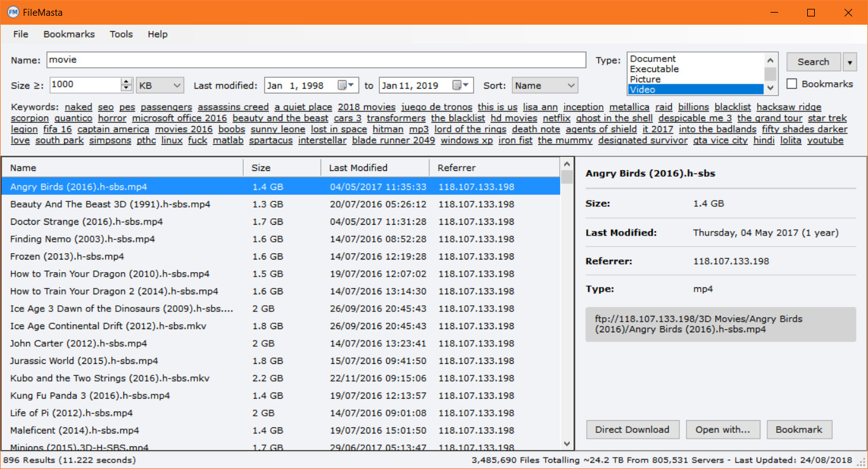Select Life of Pi (2012) row

pyautogui.click(x=280, y=413)
